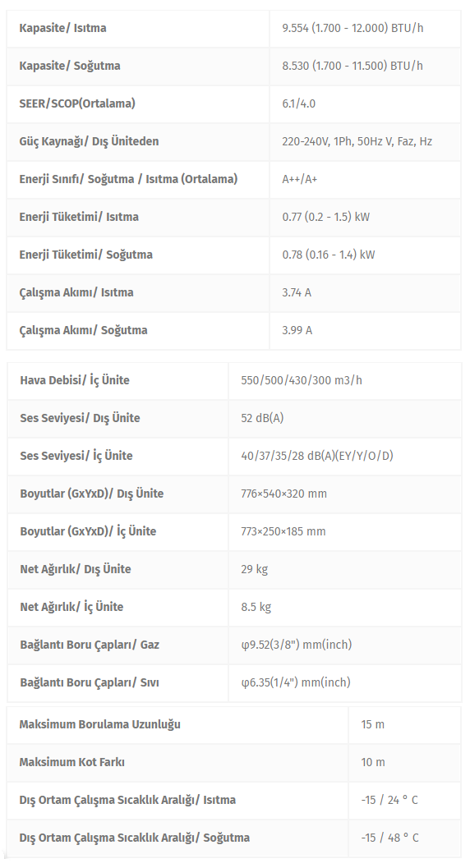
Task: Click Maksimum Borulama Uzunluğu row label
Action: click(x=99, y=724)
